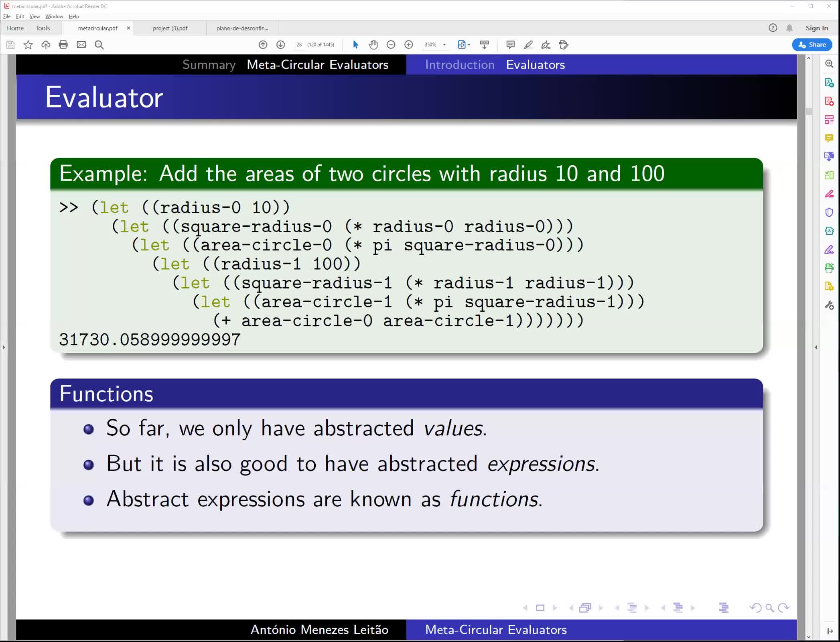Screen dimensions: 840x642
Task: Open the Window menu in menu bar
Action: [x=54, y=16]
